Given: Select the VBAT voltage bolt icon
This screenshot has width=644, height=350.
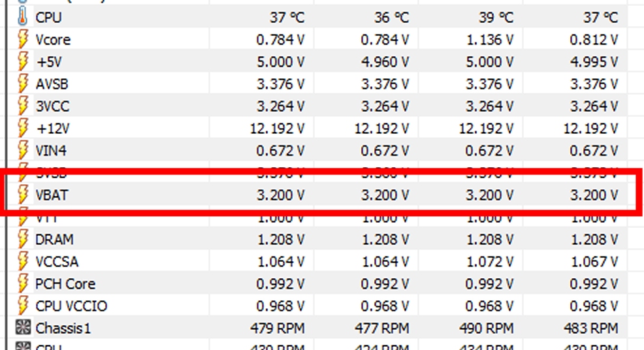Looking at the screenshot, I should pyautogui.click(x=23, y=195).
